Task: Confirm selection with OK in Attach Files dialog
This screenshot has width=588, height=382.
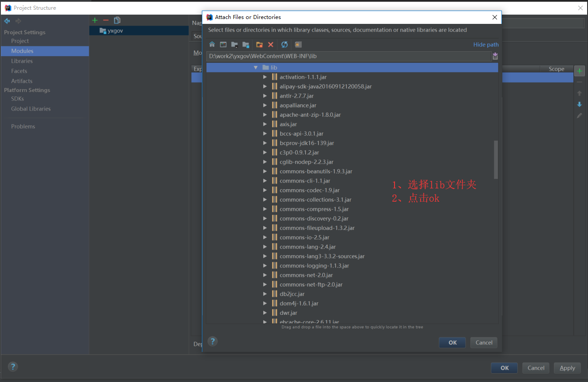Action: [452, 342]
